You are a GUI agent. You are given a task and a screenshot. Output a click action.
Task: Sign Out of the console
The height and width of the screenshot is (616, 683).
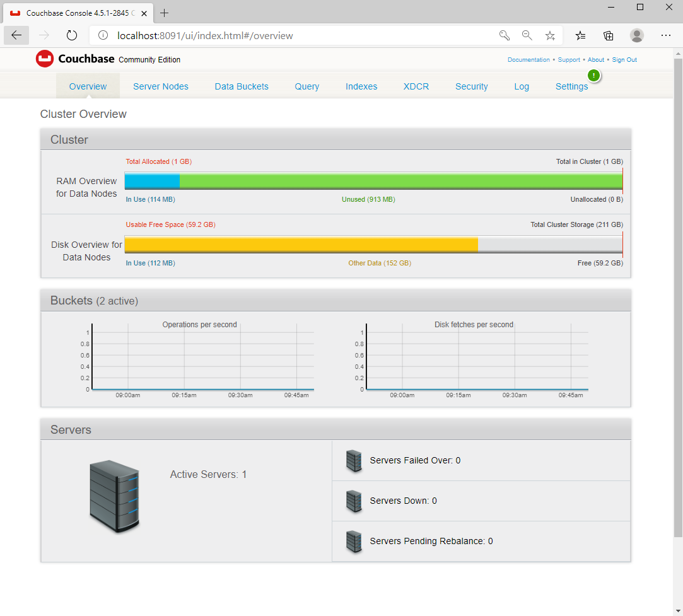click(x=624, y=60)
